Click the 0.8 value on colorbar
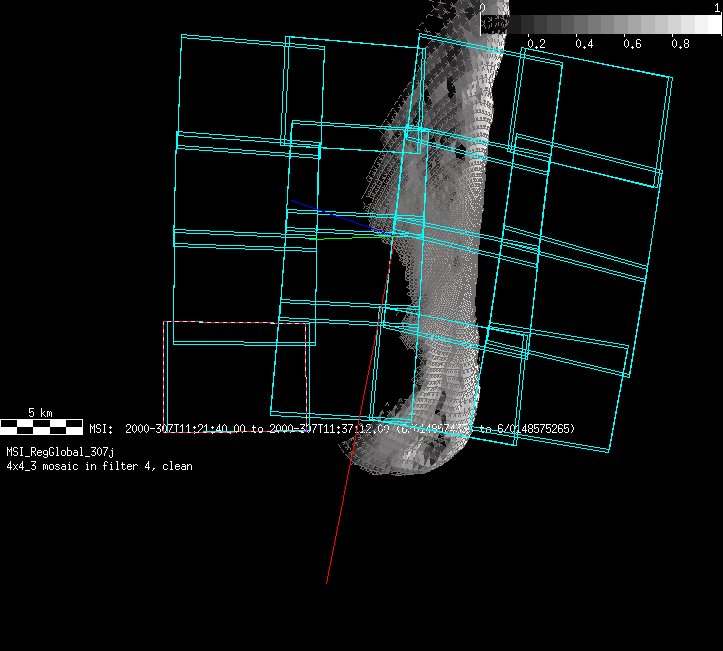 click(x=680, y=44)
